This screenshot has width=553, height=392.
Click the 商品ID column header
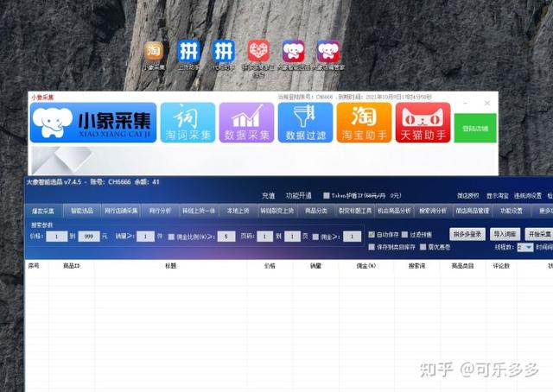tap(72, 266)
